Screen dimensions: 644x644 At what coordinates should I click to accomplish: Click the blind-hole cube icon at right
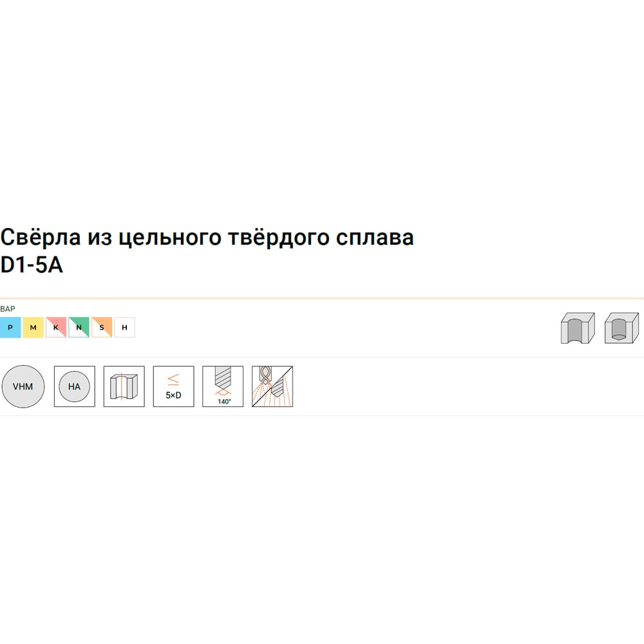click(x=621, y=328)
